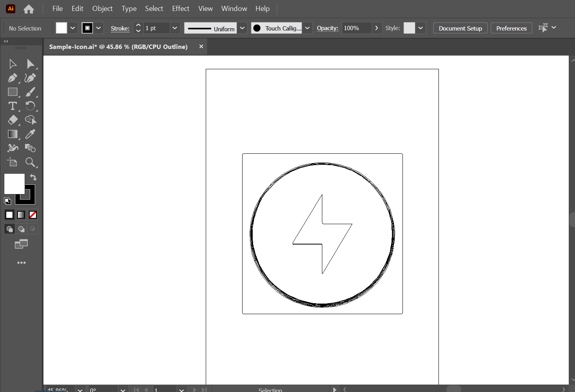Pick the Eyedropper tool
575x392 pixels.
point(30,134)
